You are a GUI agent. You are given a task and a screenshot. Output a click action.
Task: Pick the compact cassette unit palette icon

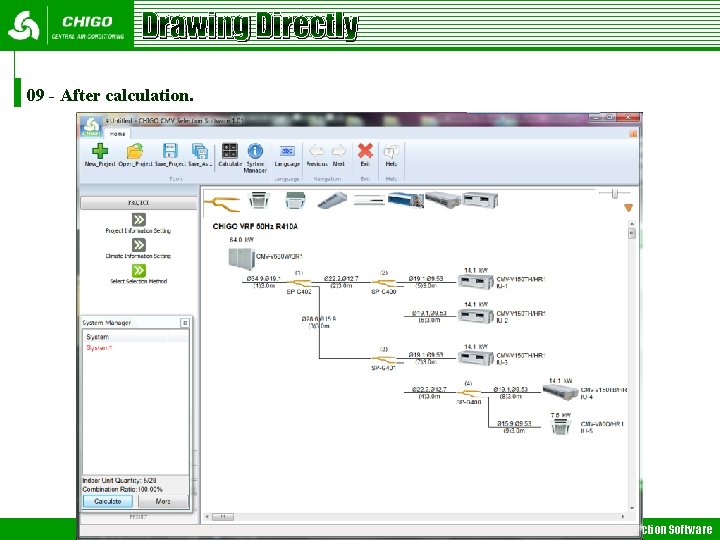tap(295, 200)
